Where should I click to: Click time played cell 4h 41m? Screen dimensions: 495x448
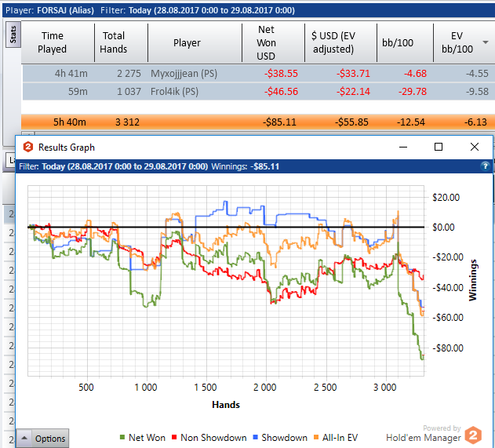71,74
